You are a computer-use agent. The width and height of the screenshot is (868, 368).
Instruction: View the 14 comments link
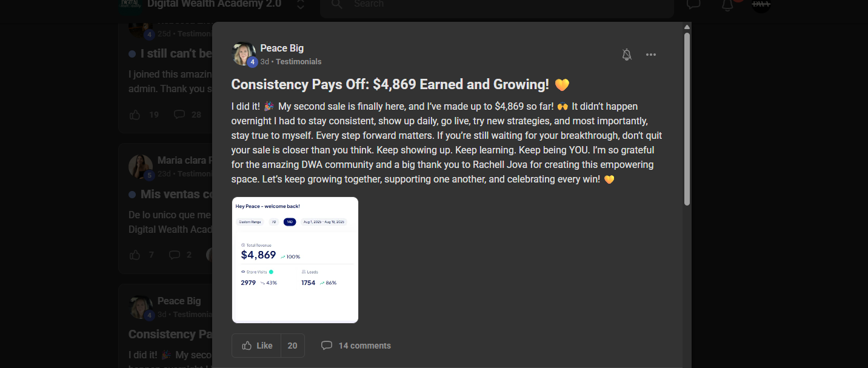coord(356,346)
